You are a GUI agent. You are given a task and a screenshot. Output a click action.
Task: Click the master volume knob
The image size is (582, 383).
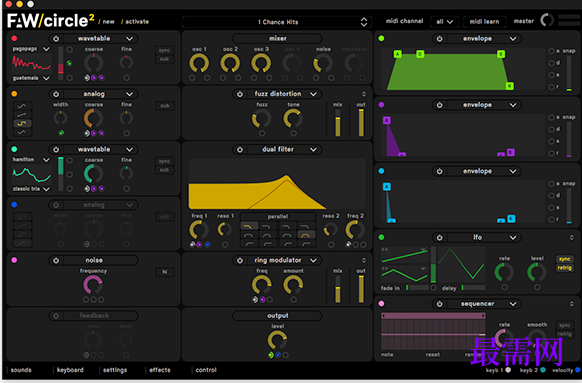(547, 20)
